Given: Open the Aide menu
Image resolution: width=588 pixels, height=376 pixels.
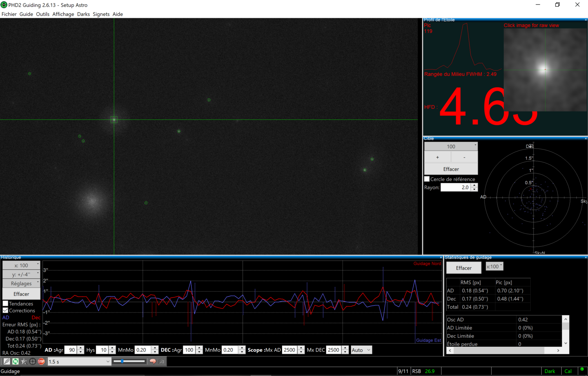Looking at the screenshot, I should click(x=118, y=14).
